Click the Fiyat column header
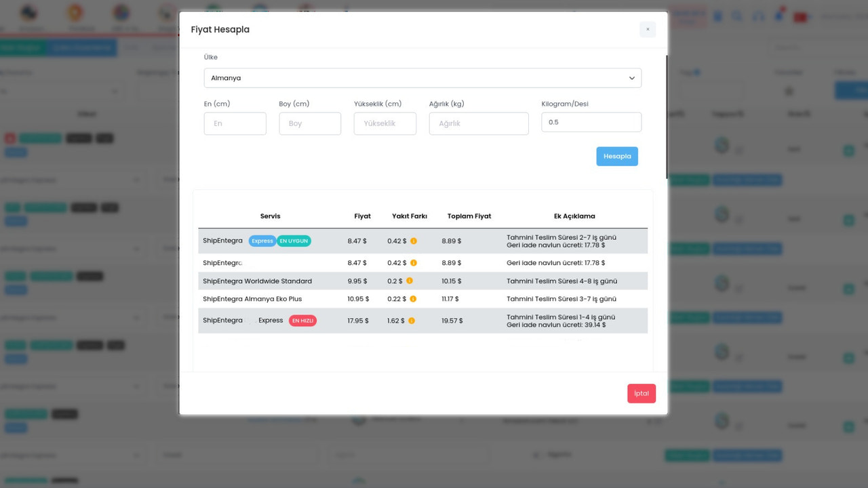This screenshot has height=488, width=868. [362, 216]
